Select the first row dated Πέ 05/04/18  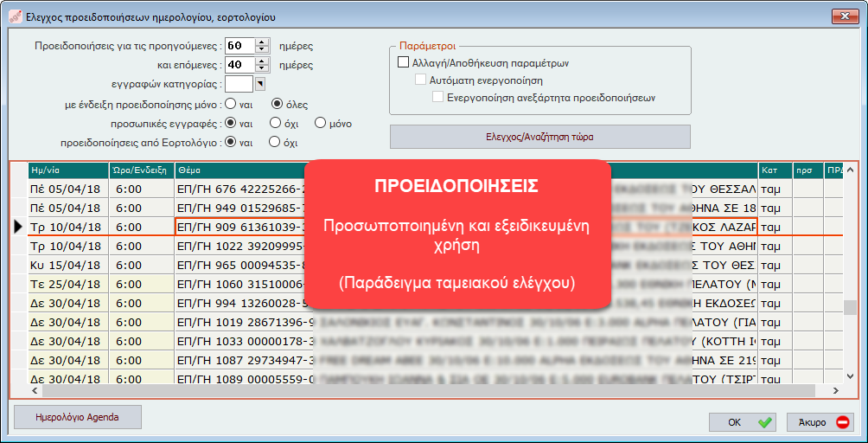pyautogui.click(x=436, y=189)
